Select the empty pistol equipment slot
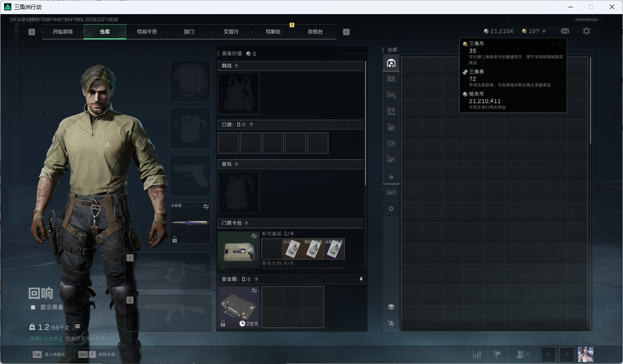The width and height of the screenshot is (623, 364). (190, 176)
